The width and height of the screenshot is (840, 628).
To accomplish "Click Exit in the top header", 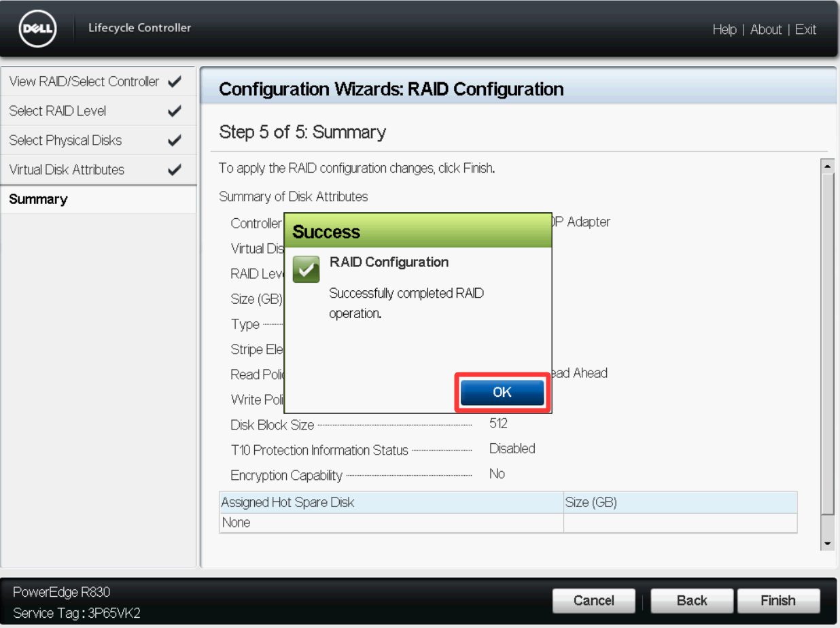I will (805, 29).
